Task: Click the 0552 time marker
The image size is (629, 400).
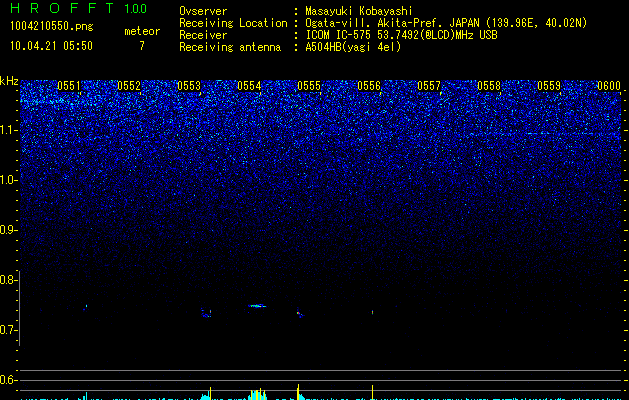Action: [x=129, y=86]
